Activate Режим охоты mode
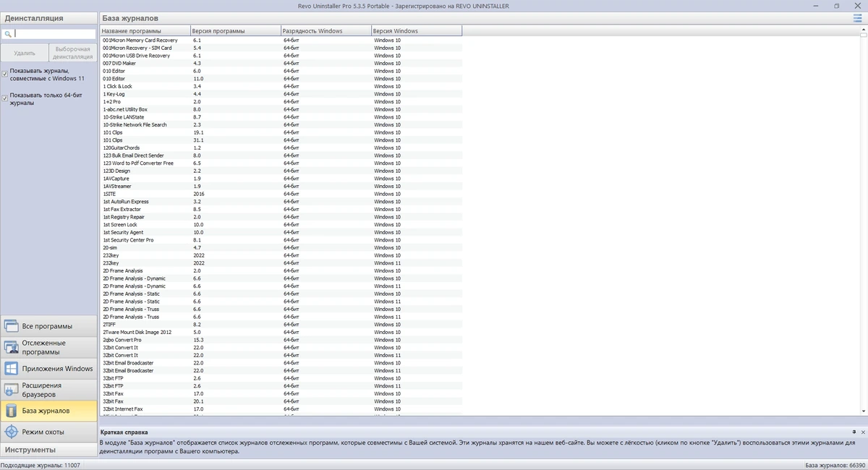868x470 pixels. (48, 432)
